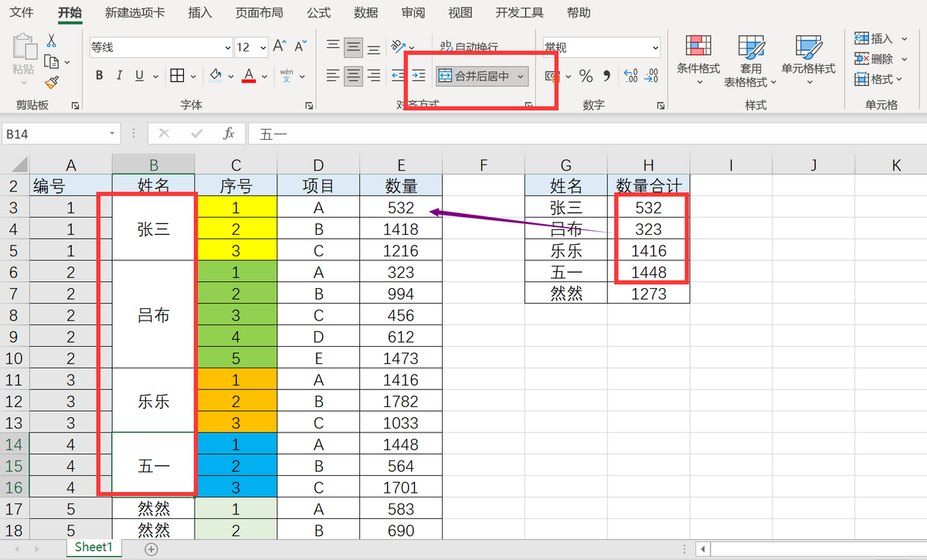Toggle Italic formatting
The image size is (927, 560).
(119, 76)
